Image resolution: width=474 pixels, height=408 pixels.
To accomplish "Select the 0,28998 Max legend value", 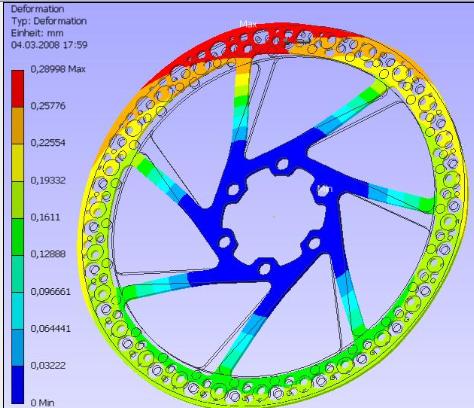I will coord(58,69).
